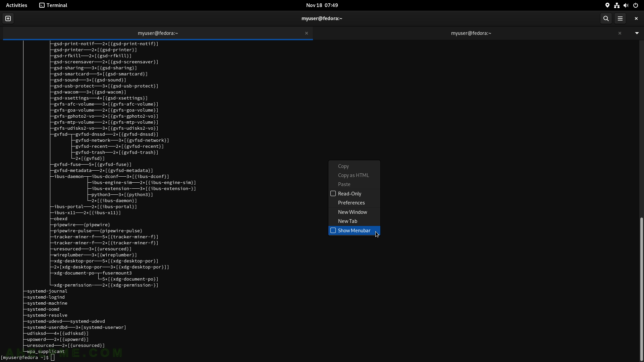Close the second myuser@fedora tab
This screenshot has height=362, width=644.
click(x=620, y=33)
